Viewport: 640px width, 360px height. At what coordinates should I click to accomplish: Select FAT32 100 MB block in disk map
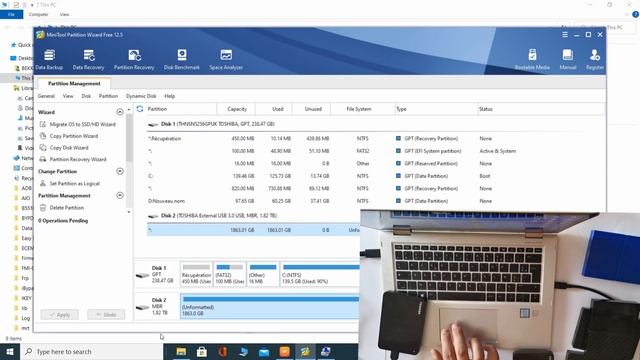[229, 274]
